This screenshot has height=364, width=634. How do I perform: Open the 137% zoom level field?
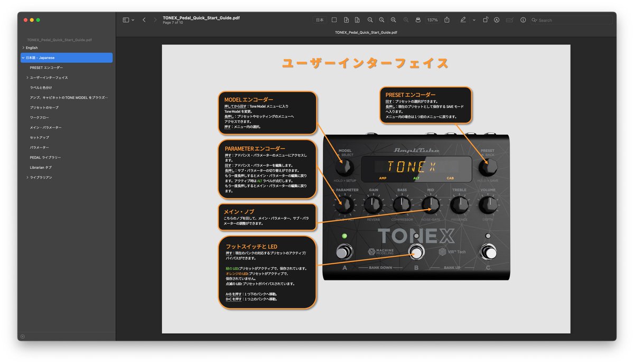pyautogui.click(x=432, y=20)
